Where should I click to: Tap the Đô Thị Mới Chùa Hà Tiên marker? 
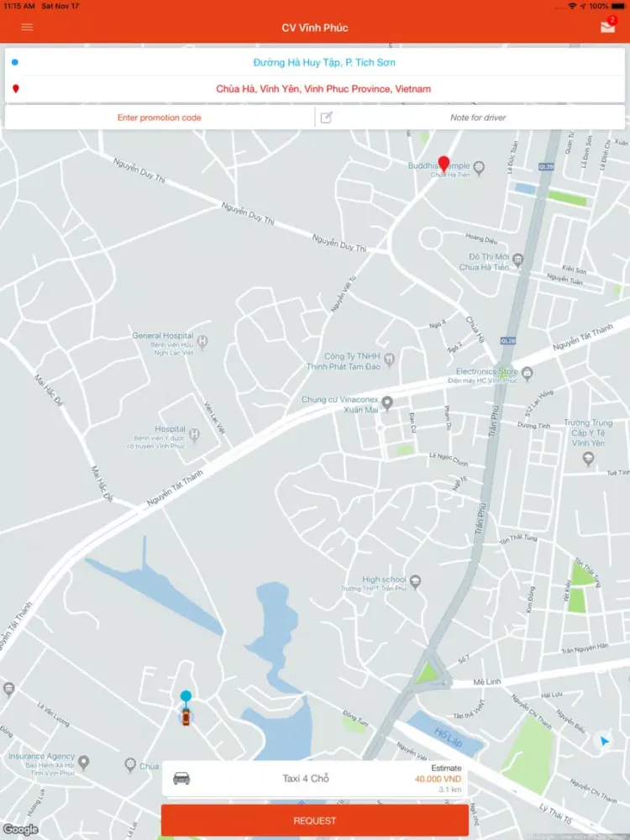pyautogui.click(x=517, y=260)
